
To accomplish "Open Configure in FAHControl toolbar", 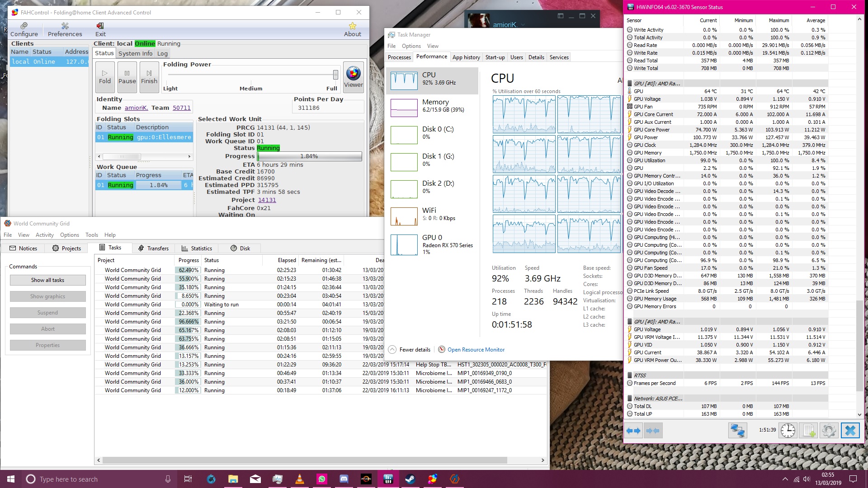I will pyautogui.click(x=24, y=30).
